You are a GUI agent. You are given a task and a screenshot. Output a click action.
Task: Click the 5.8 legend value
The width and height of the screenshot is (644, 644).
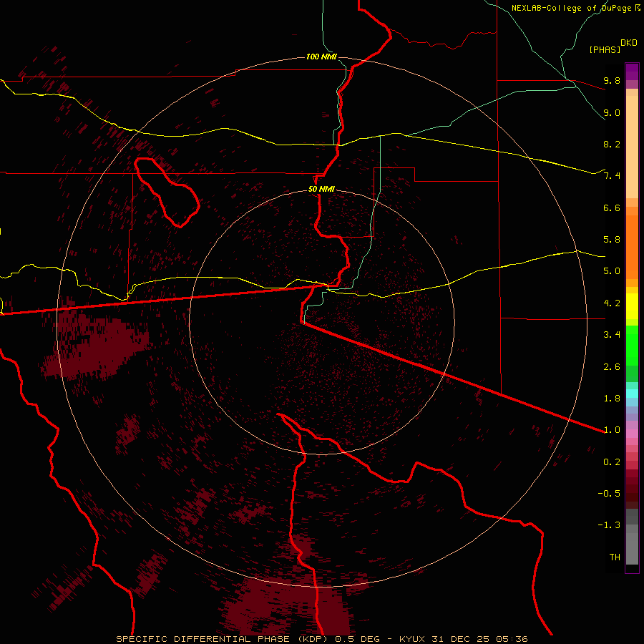click(x=612, y=240)
